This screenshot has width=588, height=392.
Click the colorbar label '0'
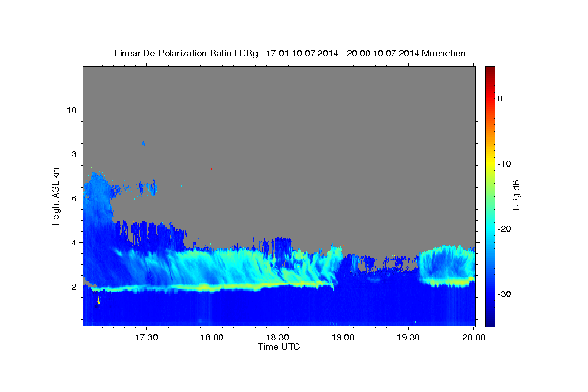(500, 98)
